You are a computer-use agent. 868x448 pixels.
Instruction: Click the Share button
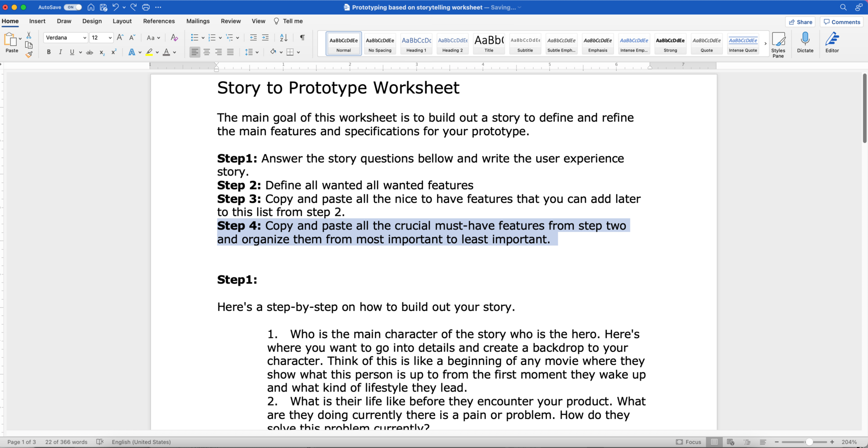pos(800,22)
